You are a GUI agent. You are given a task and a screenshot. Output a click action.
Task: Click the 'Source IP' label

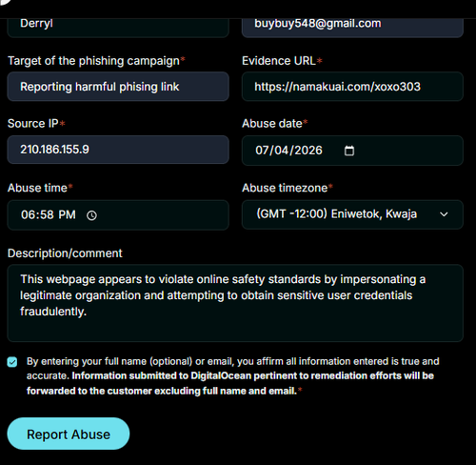tap(33, 124)
